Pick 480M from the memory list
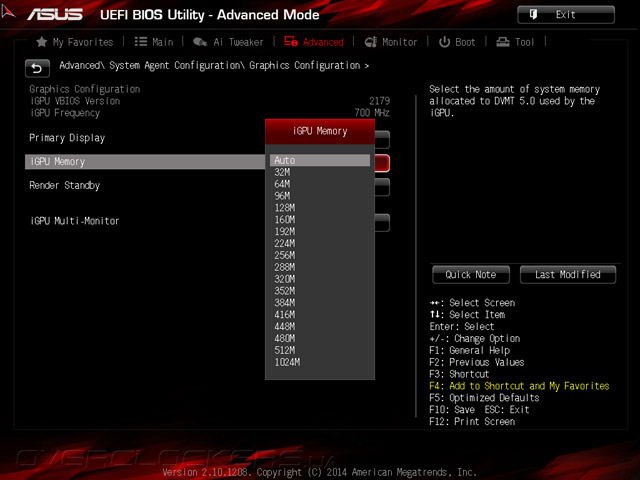640x480 pixels. [284, 338]
